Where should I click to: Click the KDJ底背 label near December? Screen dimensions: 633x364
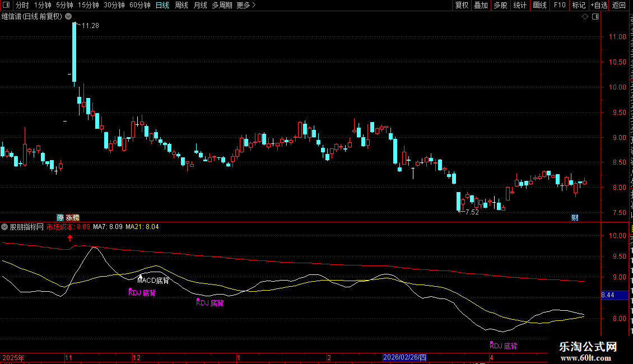[x=142, y=292]
